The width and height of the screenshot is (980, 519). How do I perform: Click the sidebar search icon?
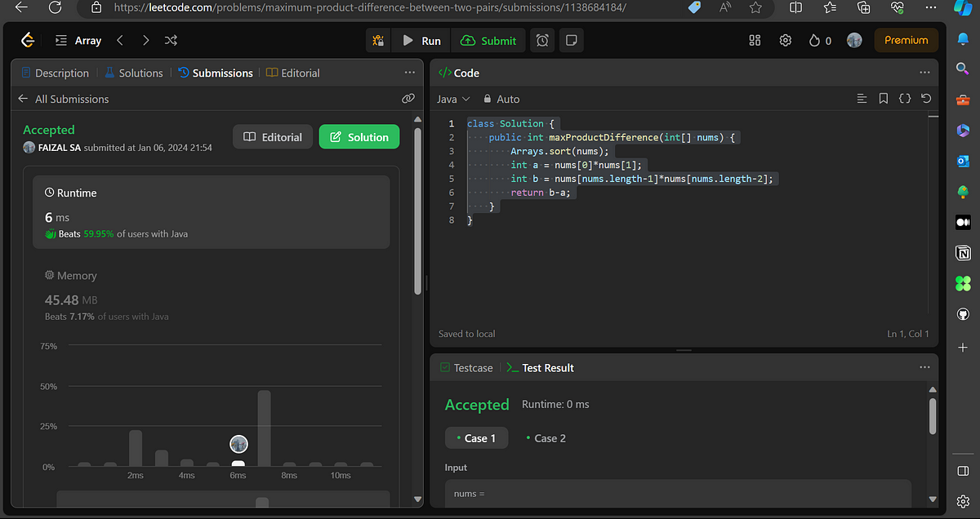point(963,69)
